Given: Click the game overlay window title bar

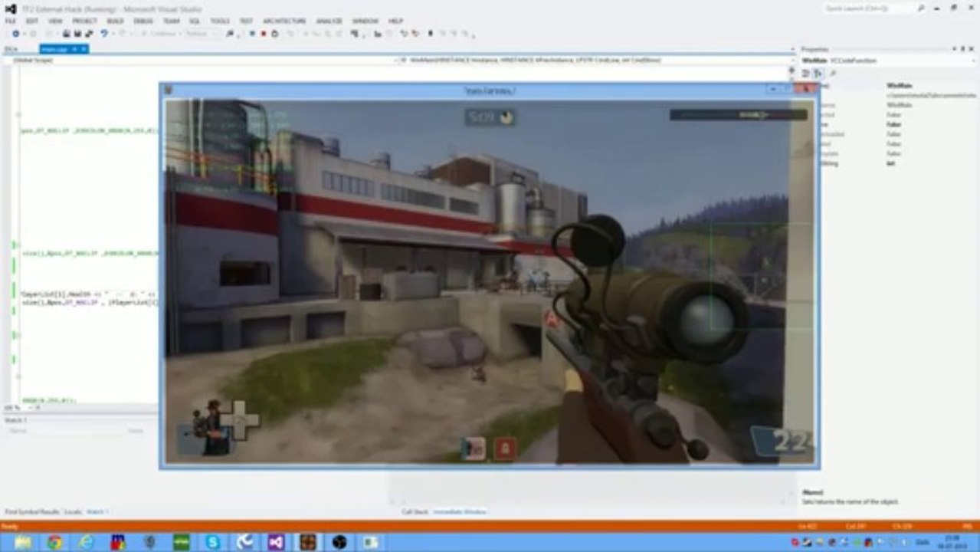Looking at the screenshot, I should click(489, 90).
